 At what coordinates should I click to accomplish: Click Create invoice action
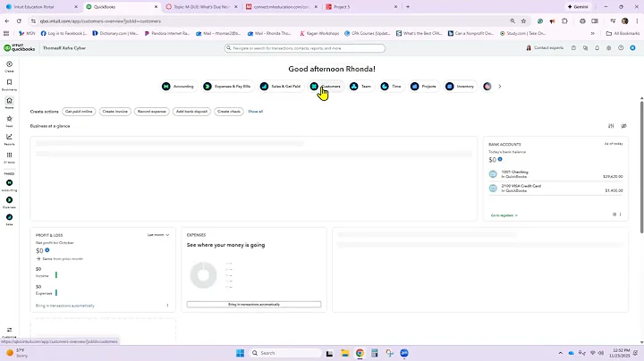tap(115, 112)
